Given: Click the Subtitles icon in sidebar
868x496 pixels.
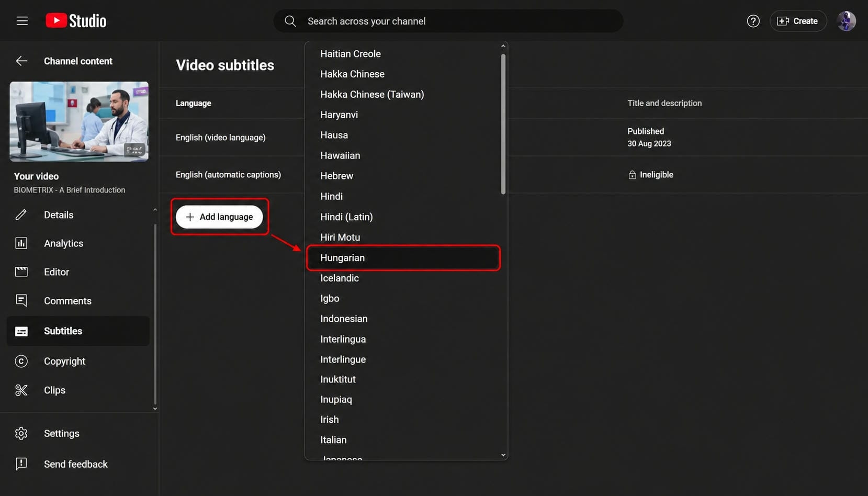Looking at the screenshot, I should click(x=21, y=331).
